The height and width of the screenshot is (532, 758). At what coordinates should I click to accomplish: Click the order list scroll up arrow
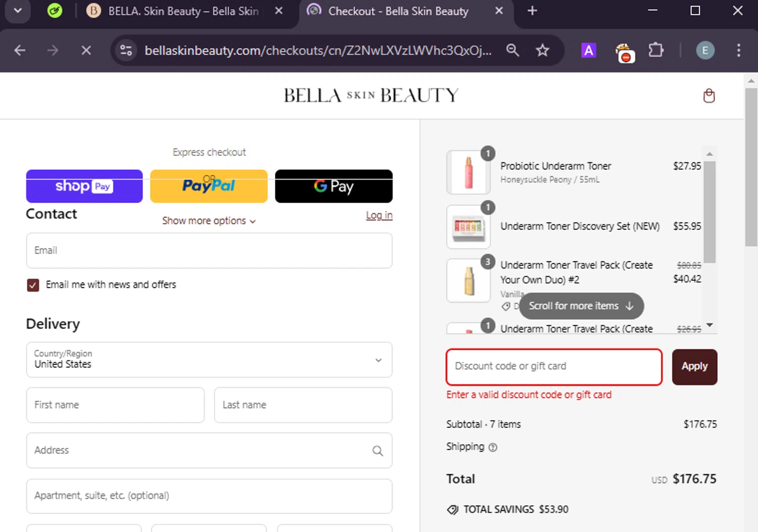coord(709,154)
